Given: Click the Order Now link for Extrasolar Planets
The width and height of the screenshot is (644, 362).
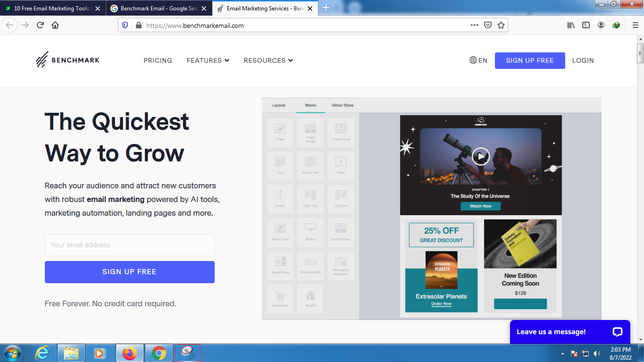Looking at the screenshot, I should click(x=442, y=304).
